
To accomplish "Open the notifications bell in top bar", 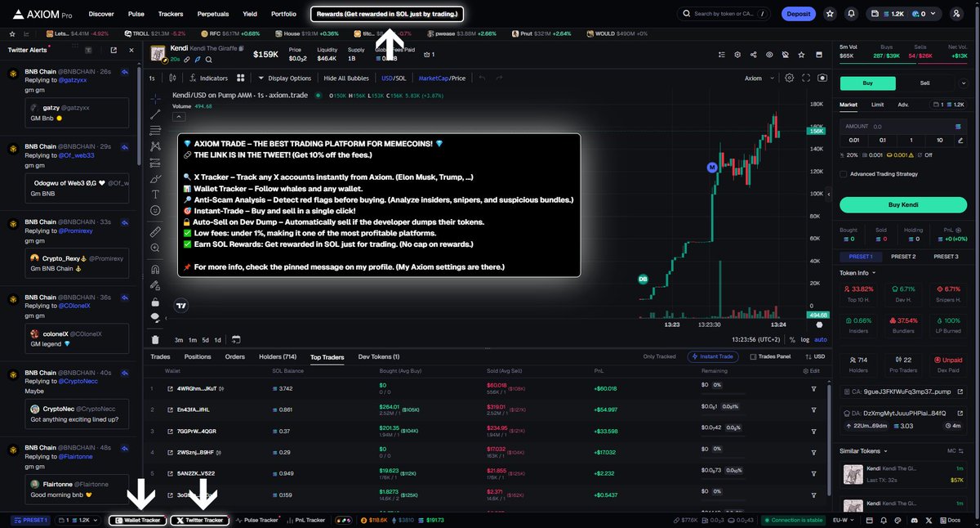I will coord(852,14).
